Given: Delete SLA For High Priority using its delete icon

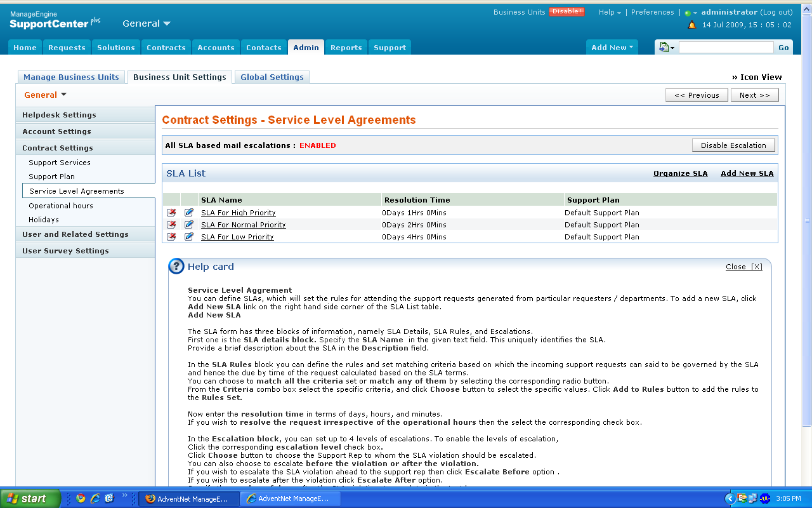Looking at the screenshot, I should coord(171,213).
